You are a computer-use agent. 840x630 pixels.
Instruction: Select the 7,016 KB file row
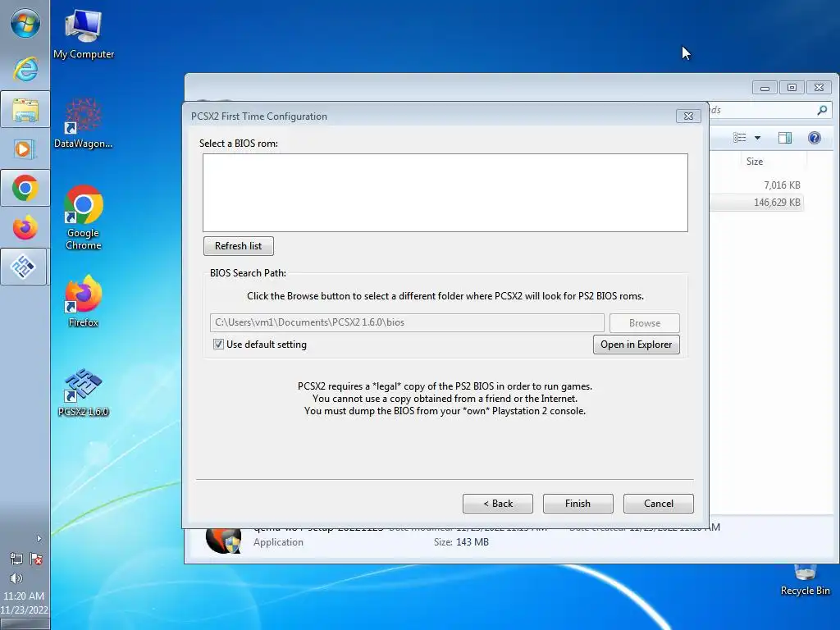point(756,185)
